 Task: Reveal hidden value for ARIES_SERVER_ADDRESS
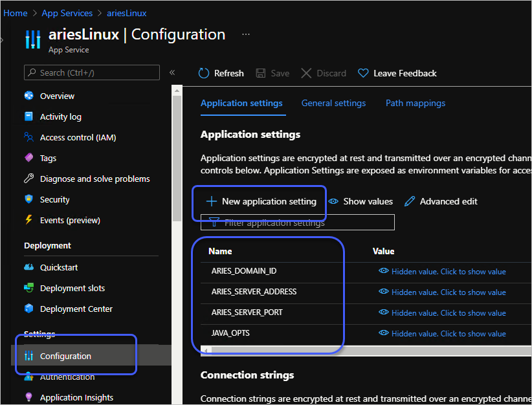442,292
